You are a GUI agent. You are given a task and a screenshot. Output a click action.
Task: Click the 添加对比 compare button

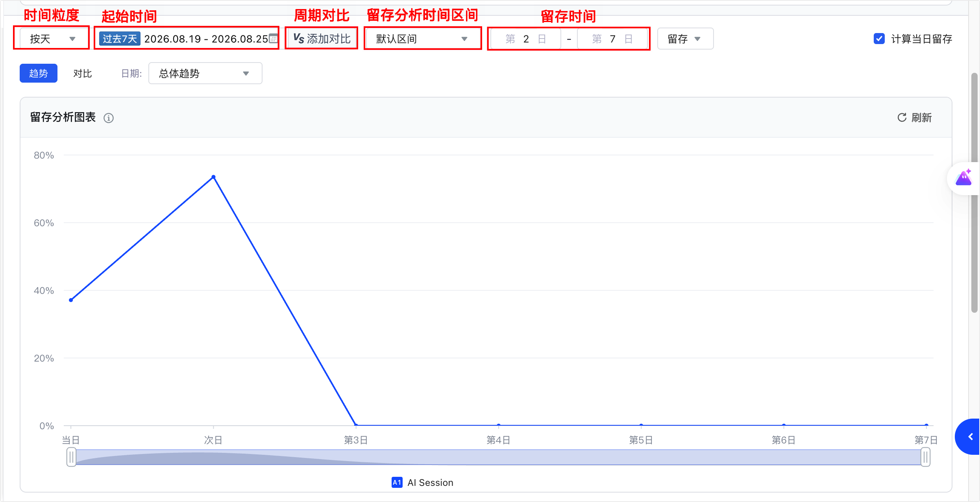point(322,39)
